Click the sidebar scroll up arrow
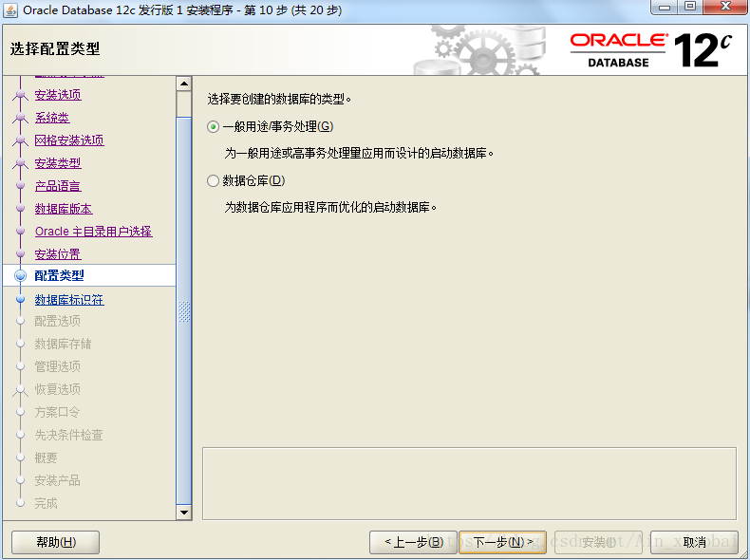This screenshot has width=750, height=560. tap(184, 84)
